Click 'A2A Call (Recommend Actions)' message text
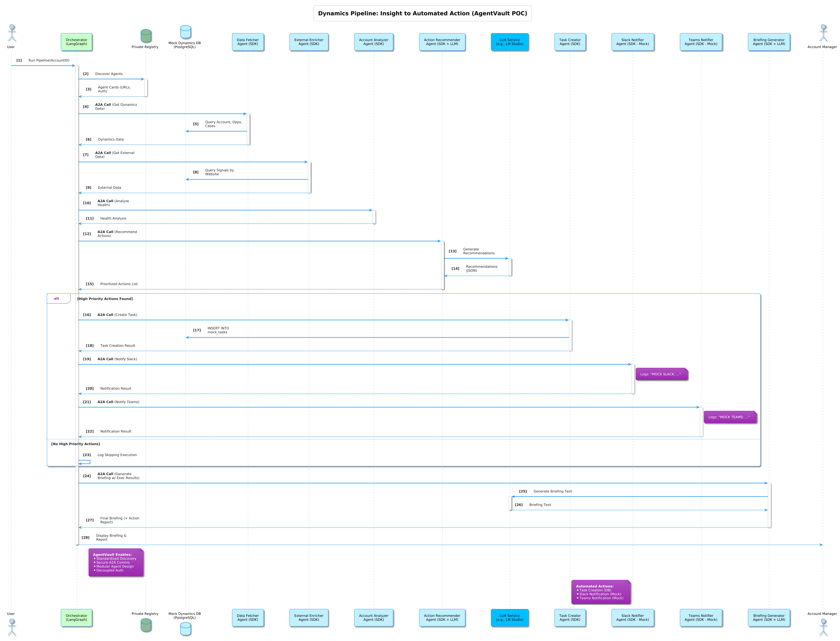 pyautogui.click(x=117, y=234)
